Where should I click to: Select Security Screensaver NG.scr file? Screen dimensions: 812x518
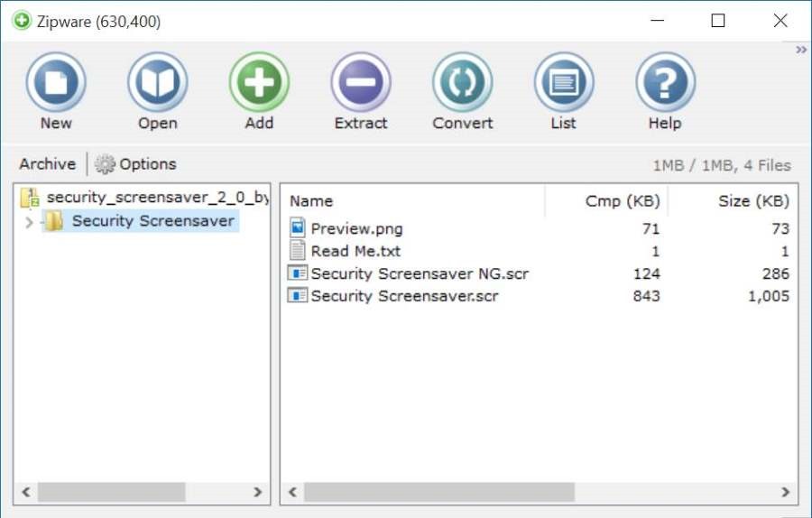[419, 273]
